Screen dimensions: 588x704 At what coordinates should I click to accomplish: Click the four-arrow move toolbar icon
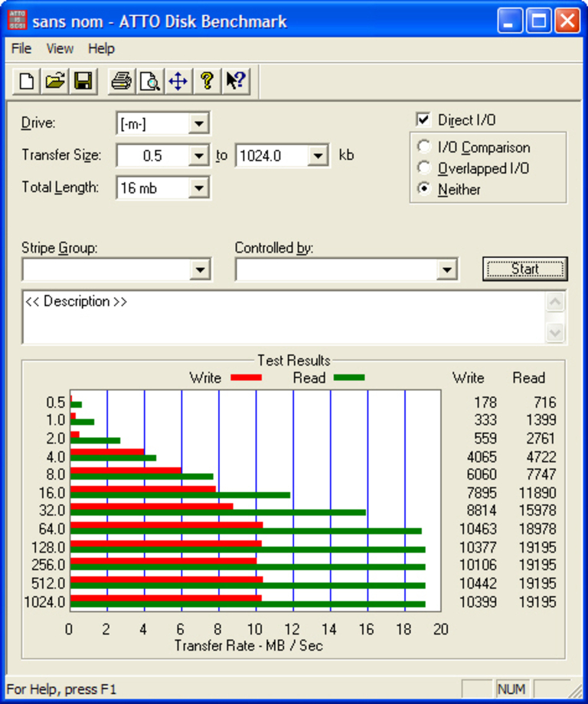click(178, 81)
